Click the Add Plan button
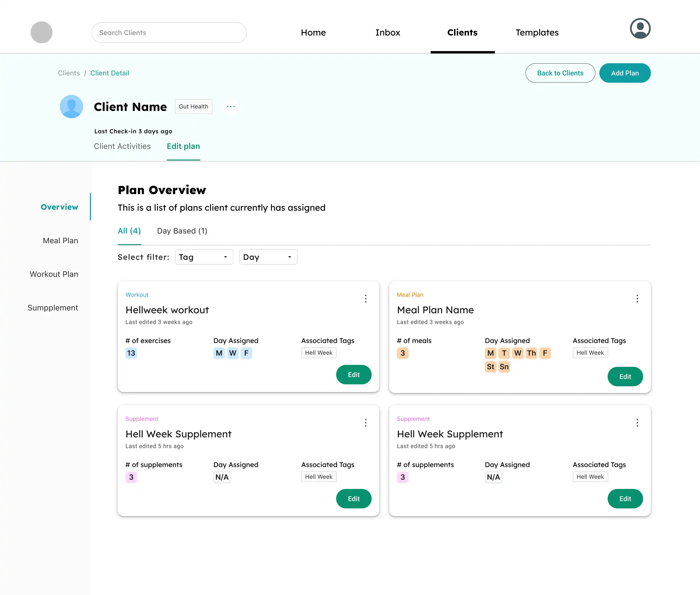 (x=624, y=73)
